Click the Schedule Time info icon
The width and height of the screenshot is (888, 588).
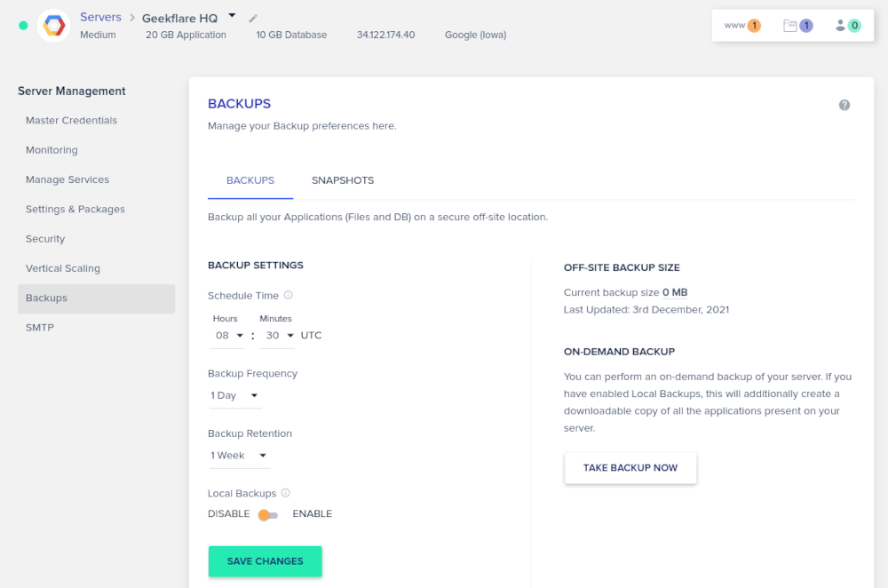tap(289, 296)
